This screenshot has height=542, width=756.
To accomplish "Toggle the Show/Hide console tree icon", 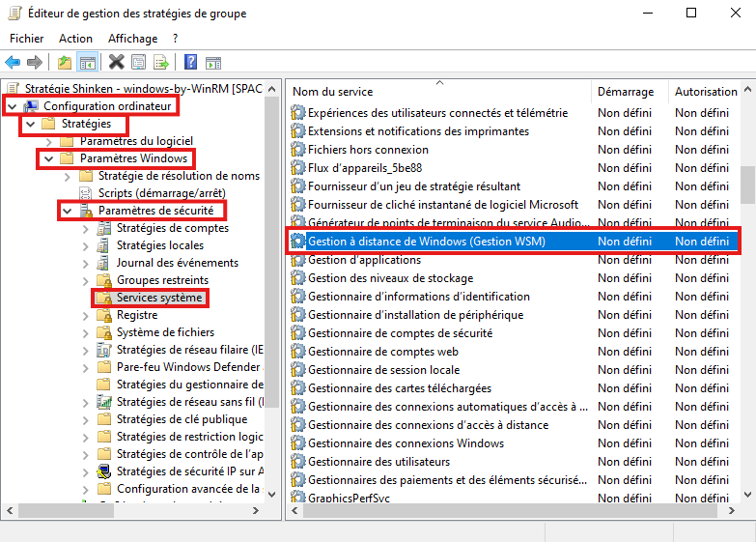I will 88,63.
